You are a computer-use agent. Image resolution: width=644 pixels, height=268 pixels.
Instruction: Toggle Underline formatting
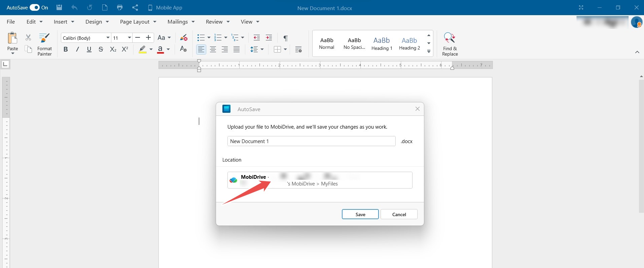[89, 49]
